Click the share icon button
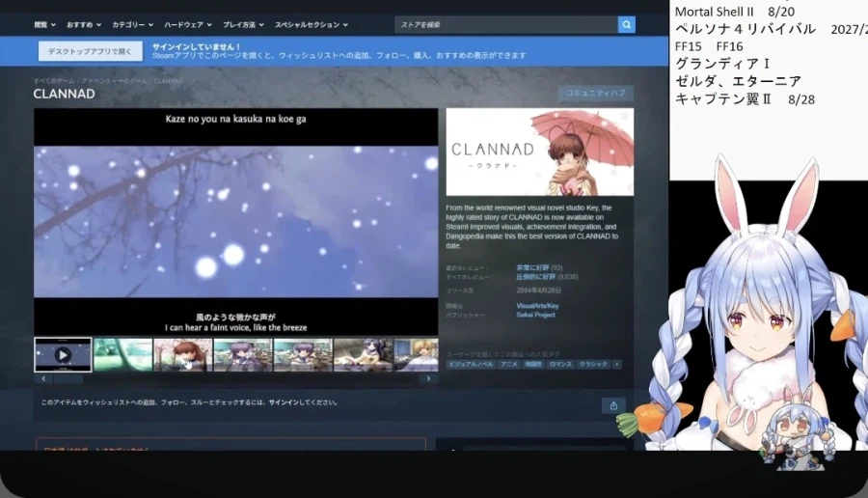The width and height of the screenshot is (868, 498). pos(613,405)
